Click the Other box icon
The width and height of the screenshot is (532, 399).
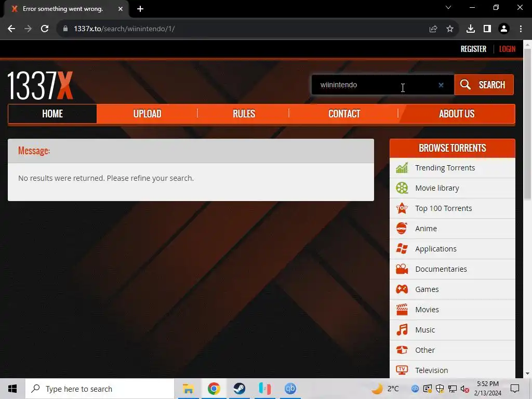pyautogui.click(x=402, y=350)
